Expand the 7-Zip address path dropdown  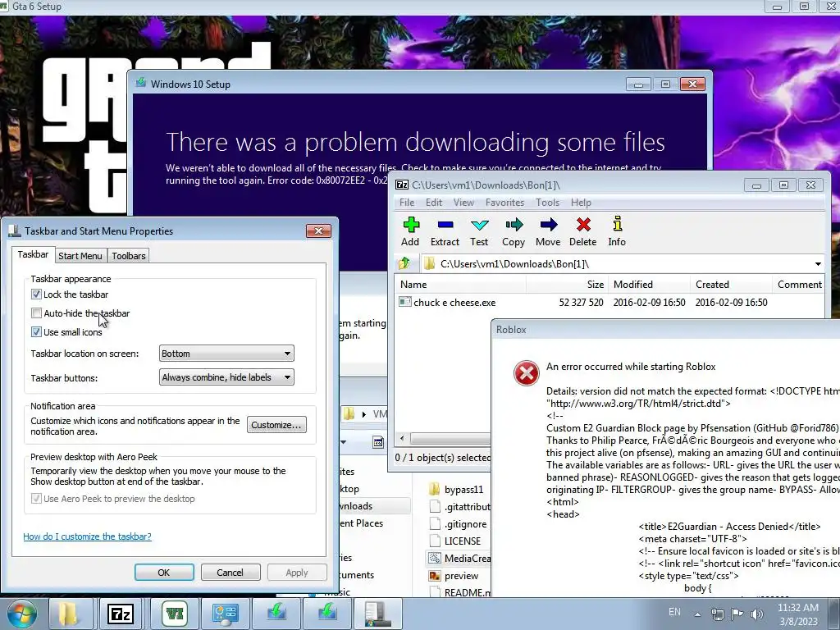point(818,263)
